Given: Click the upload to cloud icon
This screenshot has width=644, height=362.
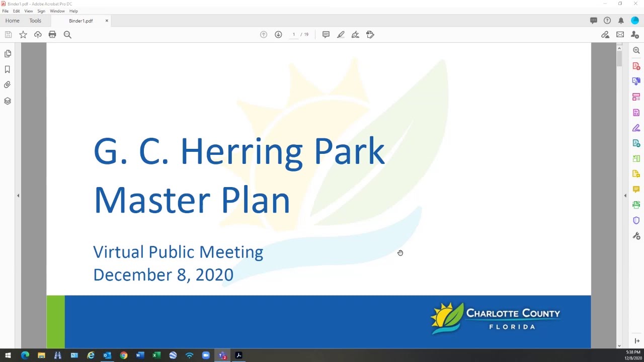Looking at the screenshot, I should (38, 35).
